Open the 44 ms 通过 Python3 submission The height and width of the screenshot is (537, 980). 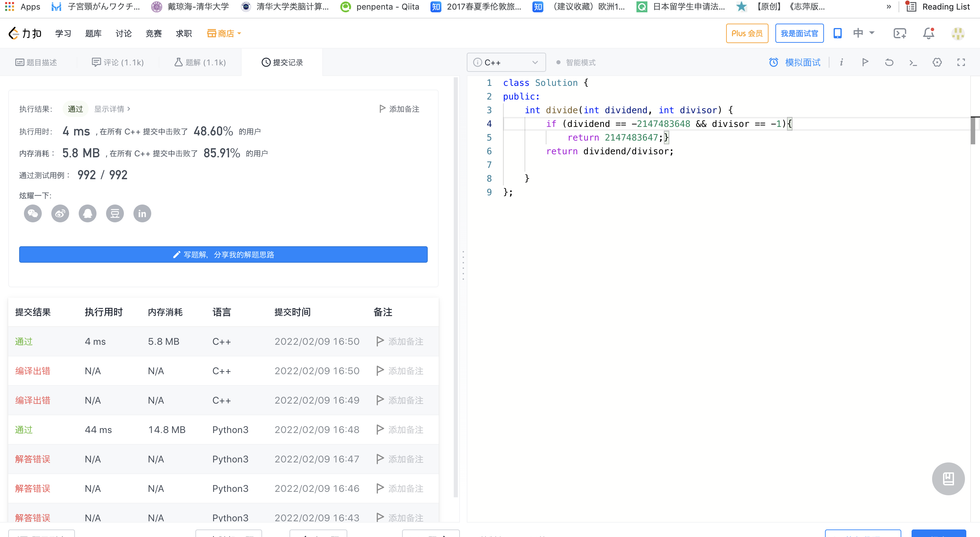[x=24, y=430]
